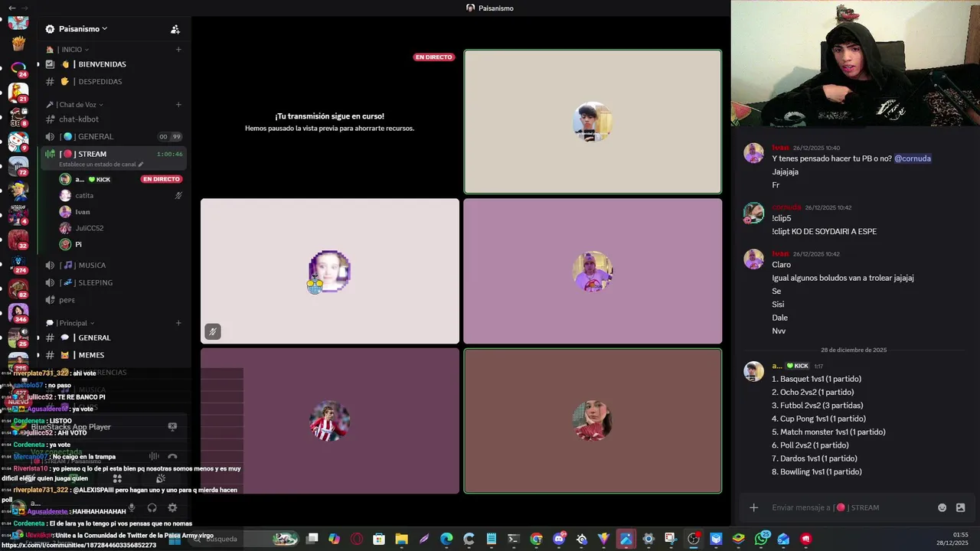Click the '8. Bowlling 1vs1 (1 partido)' line

tap(817, 472)
